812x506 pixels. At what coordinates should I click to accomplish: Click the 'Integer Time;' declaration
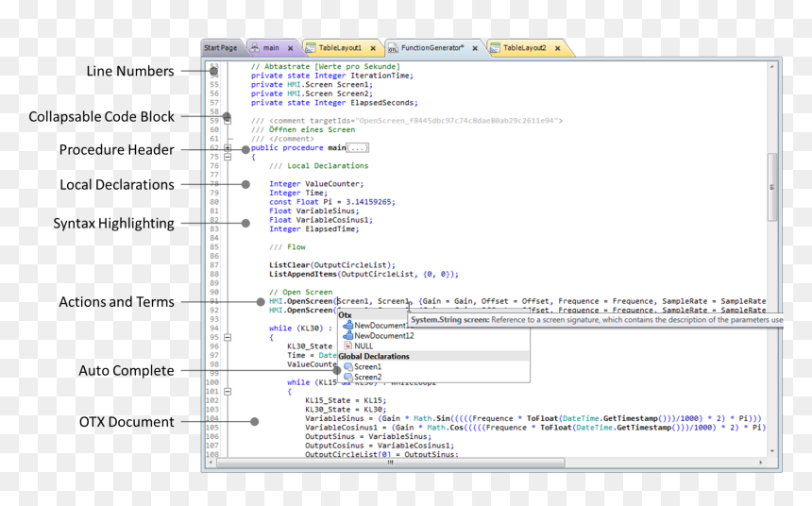tap(298, 193)
